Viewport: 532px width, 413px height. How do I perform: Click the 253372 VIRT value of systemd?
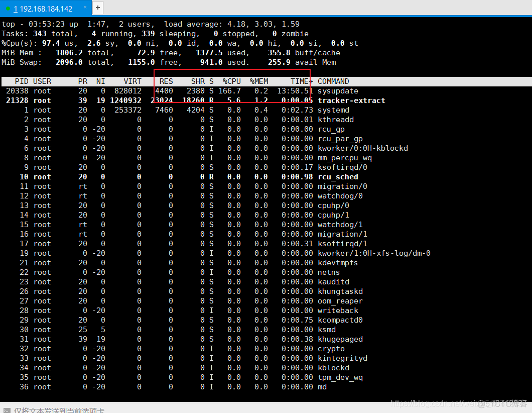[x=128, y=110]
